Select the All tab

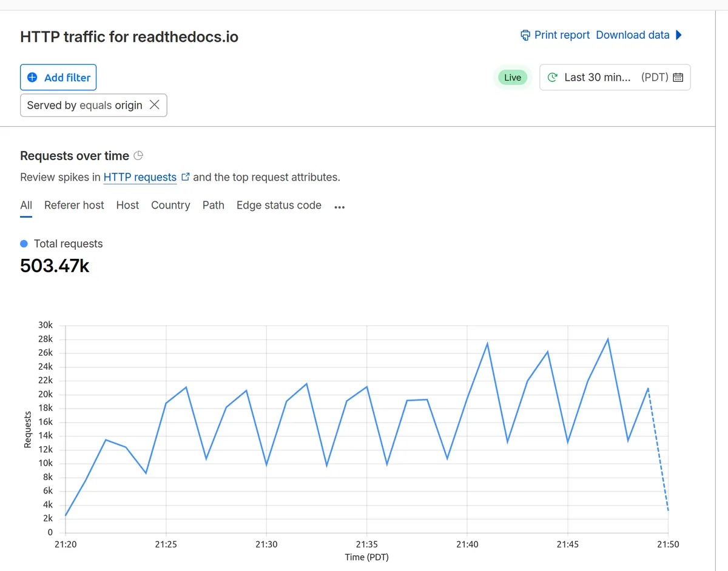(26, 205)
